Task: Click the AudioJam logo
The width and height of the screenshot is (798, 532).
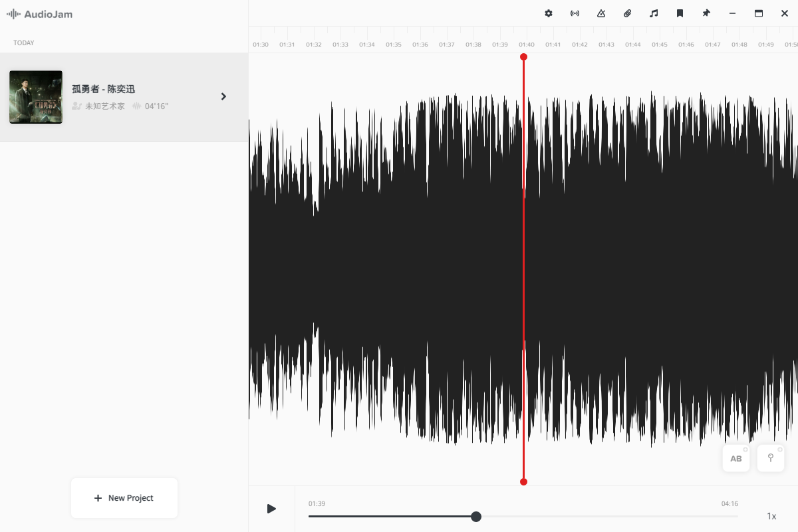Action: point(39,13)
